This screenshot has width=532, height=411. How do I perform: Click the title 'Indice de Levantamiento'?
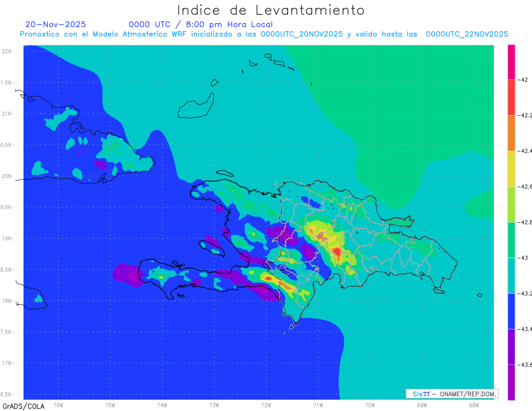[271, 10]
